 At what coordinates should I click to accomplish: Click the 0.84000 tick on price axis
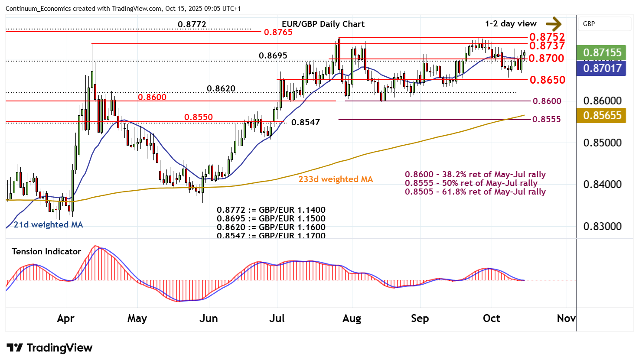(602, 185)
